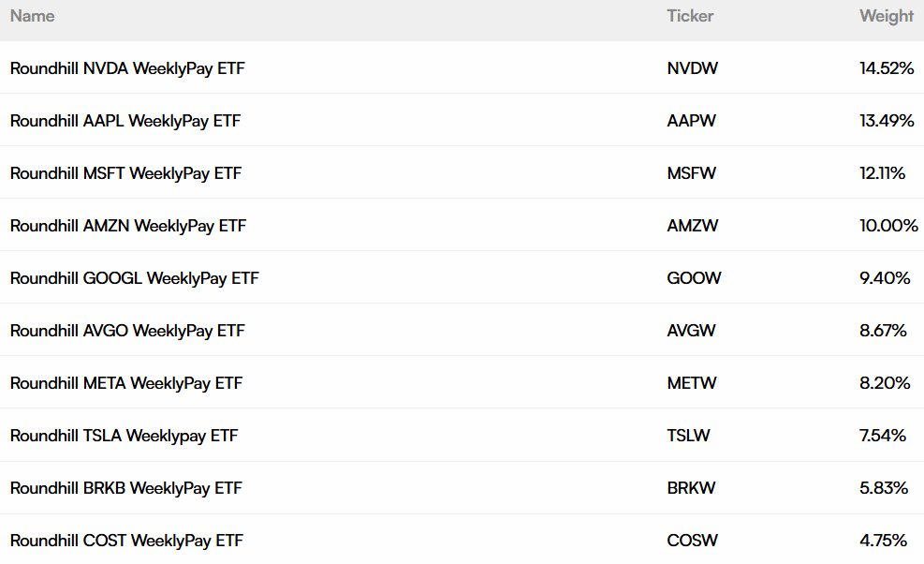Select Roundhill TSLA Weeklypay ETF name
924x564 pixels.
tap(124, 436)
